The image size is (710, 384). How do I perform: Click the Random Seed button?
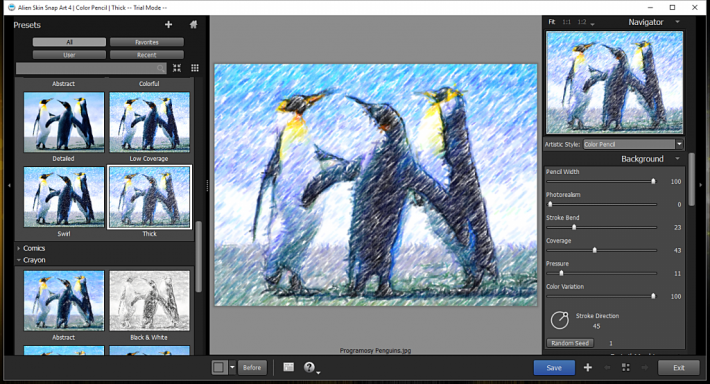pyautogui.click(x=570, y=343)
